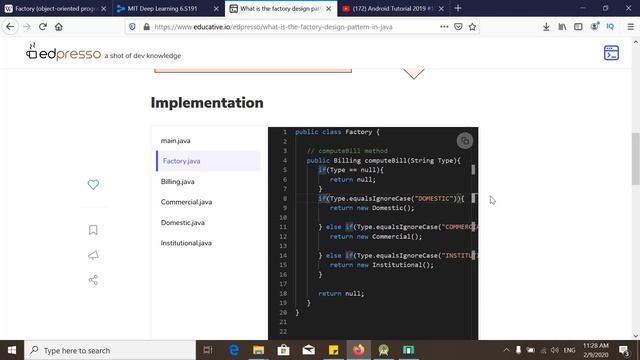This screenshot has width=640, height=360.
Task: Click the megaphone report icon
Action: click(93, 256)
